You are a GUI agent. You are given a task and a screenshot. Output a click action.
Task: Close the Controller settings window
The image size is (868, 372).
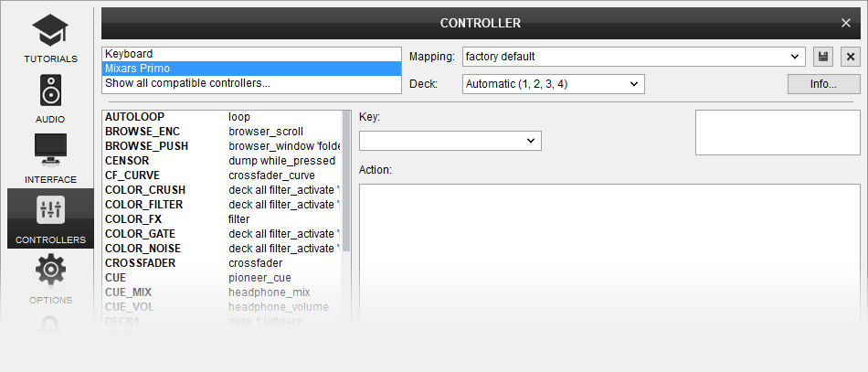[846, 23]
